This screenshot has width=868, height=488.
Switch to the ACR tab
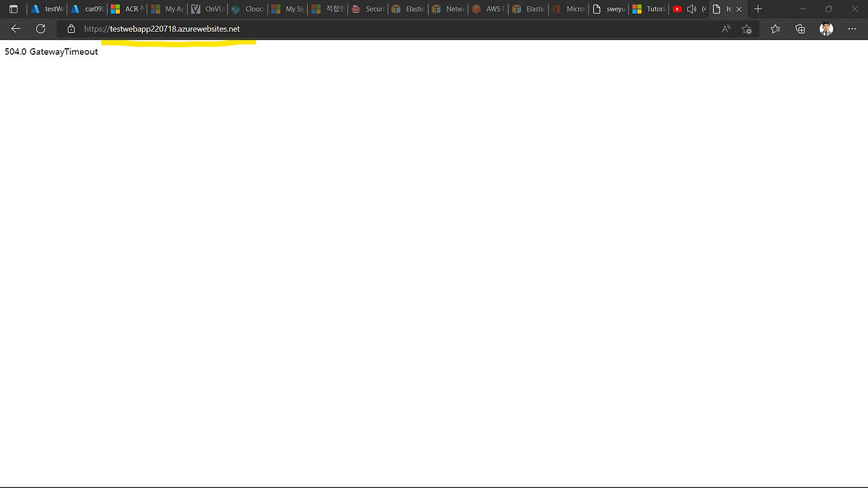[127, 9]
